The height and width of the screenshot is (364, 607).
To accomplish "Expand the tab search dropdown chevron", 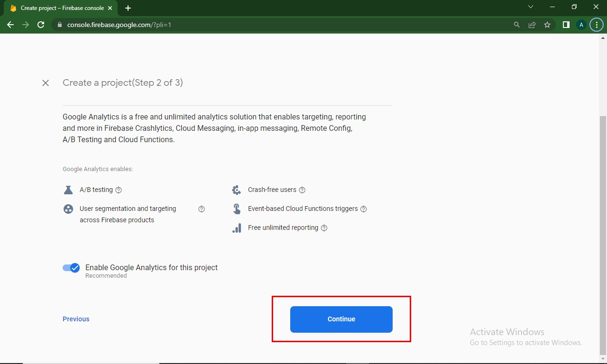I will point(531,7).
